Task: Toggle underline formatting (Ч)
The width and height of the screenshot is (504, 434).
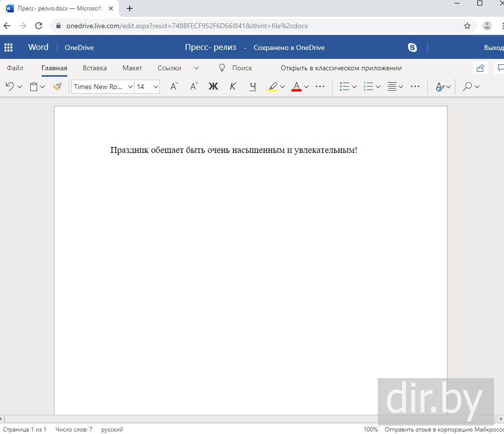Action: click(x=253, y=87)
